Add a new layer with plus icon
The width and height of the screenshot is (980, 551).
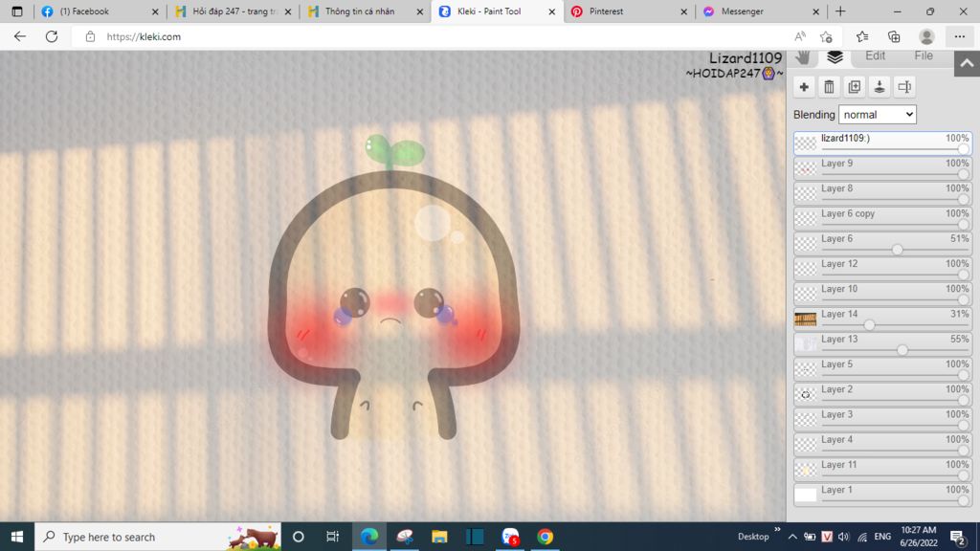804,87
